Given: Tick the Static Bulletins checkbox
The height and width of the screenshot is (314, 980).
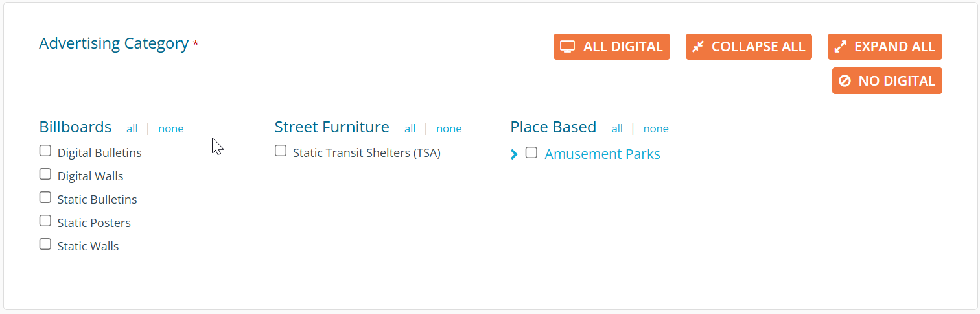Looking at the screenshot, I should [x=45, y=198].
